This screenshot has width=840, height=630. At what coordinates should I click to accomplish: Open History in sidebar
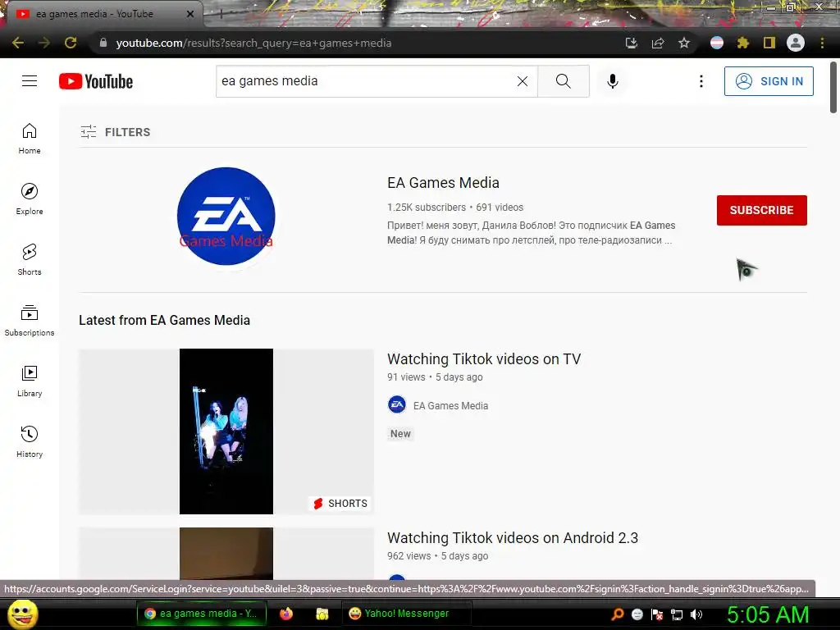click(x=30, y=441)
